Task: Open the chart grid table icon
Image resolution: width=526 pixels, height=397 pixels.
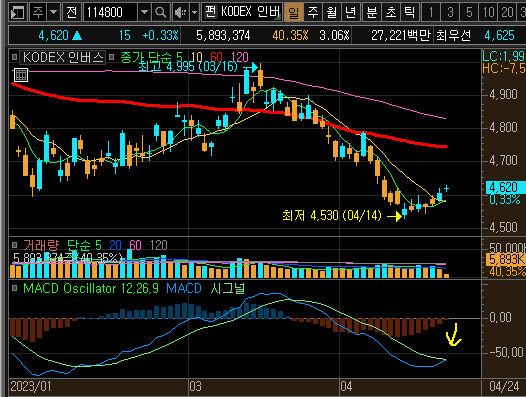Action: click(21, 75)
